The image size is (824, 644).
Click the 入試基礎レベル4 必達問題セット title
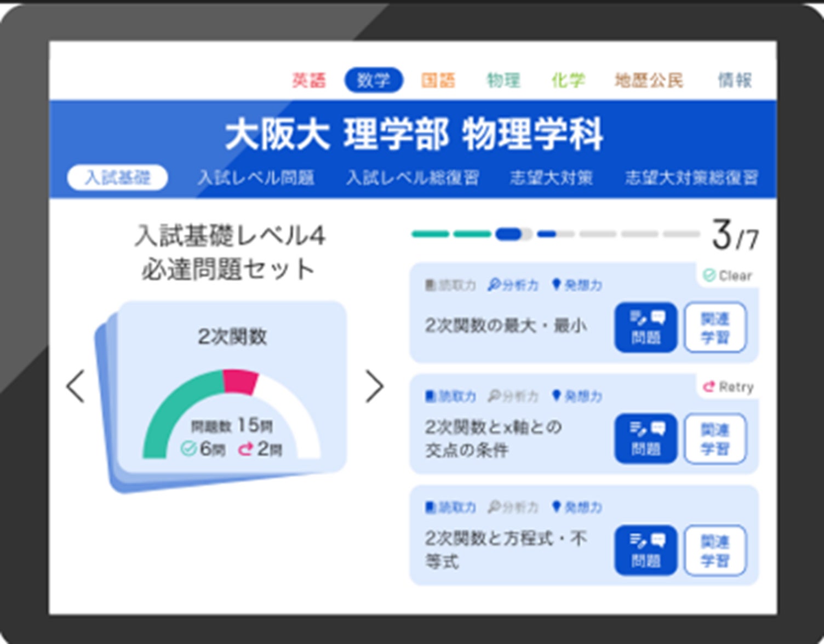230,253
